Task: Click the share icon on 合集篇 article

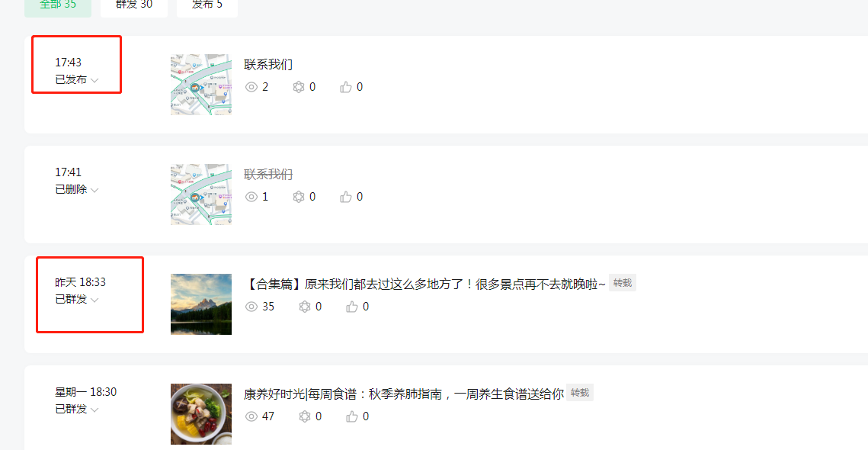Action: click(x=305, y=307)
